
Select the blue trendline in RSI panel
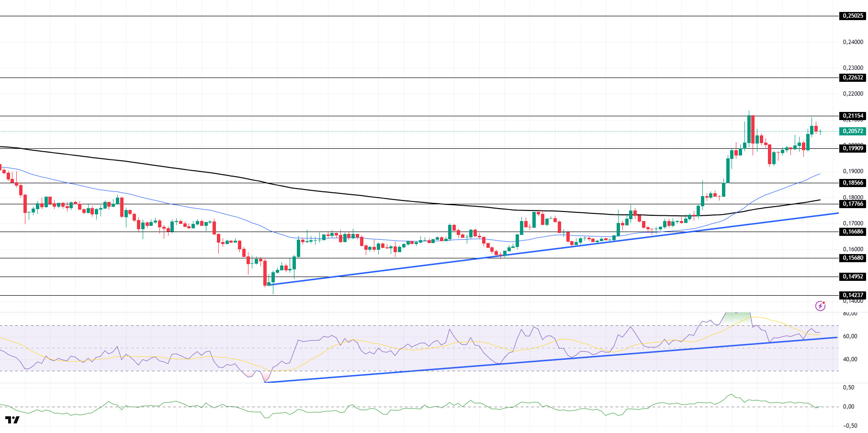pyautogui.click(x=551, y=360)
